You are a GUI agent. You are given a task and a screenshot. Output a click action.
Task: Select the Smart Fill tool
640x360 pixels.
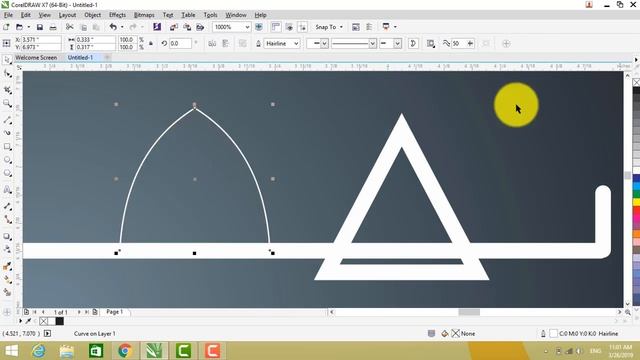(x=7, y=292)
